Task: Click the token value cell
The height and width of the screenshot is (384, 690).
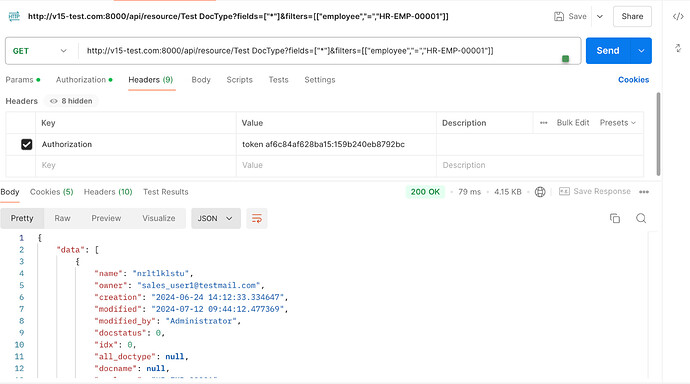Action: (336, 144)
